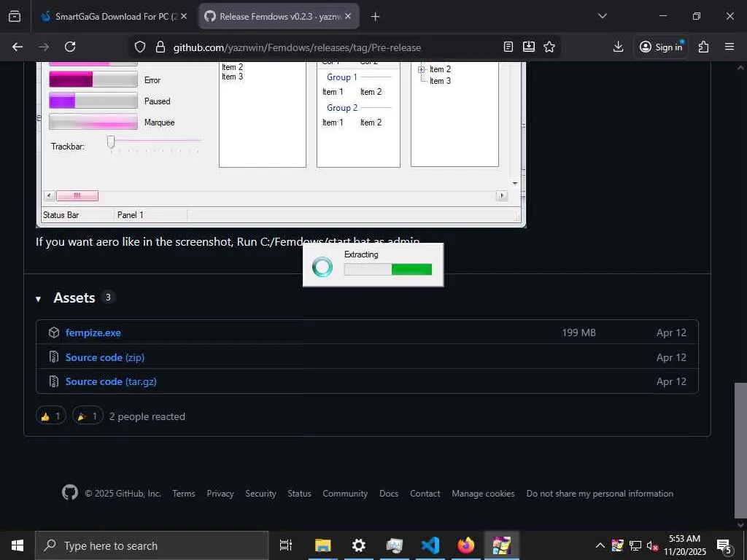Image resolution: width=747 pixels, height=560 pixels.
Task: Open the Firefox tab overview icon
Action: [15, 17]
